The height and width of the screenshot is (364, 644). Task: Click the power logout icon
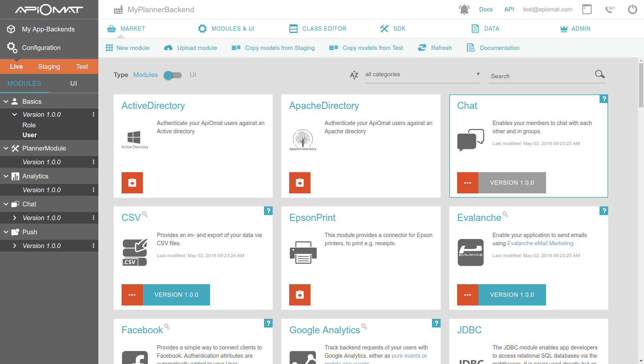(633, 9)
